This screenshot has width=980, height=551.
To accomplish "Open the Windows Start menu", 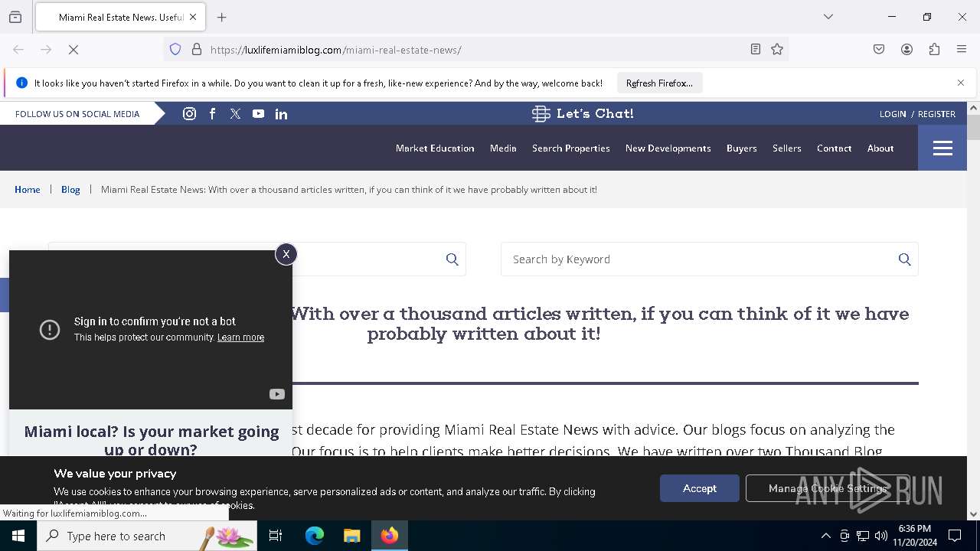I will pyautogui.click(x=18, y=536).
